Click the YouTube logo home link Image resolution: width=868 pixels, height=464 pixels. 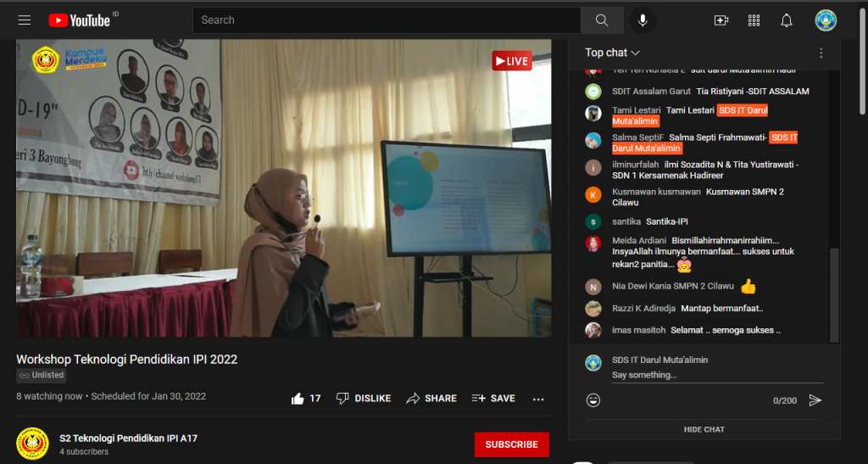(x=79, y=20)
